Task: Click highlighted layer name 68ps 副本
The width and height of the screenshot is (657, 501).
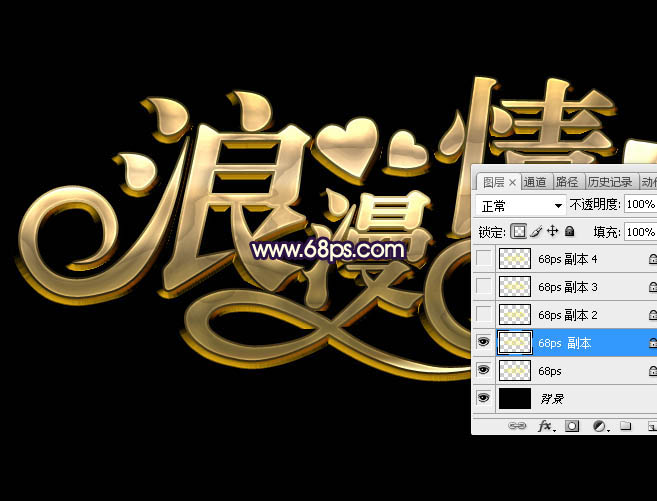Action: click(x=565, y=343)
